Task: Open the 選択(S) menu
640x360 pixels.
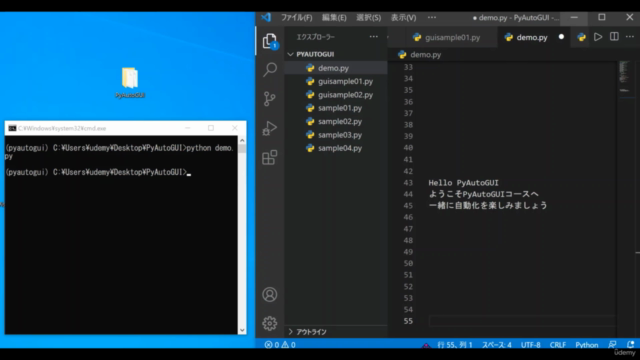Action: pos(369,18)
